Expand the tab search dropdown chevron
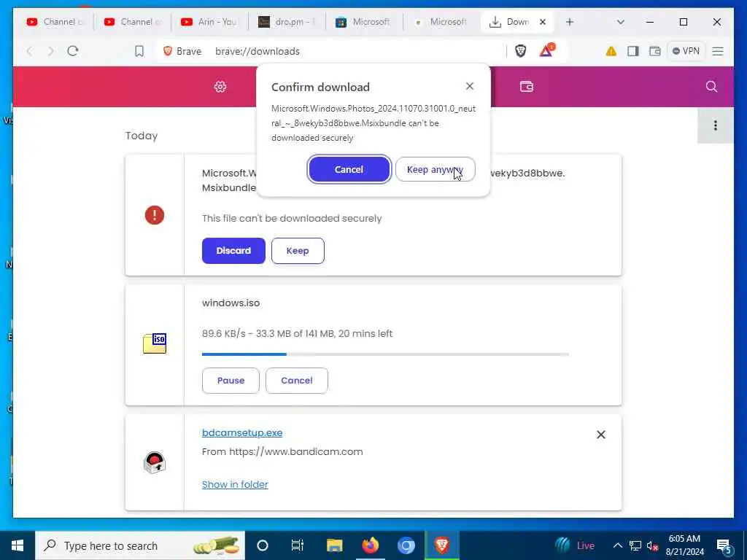 620,22
